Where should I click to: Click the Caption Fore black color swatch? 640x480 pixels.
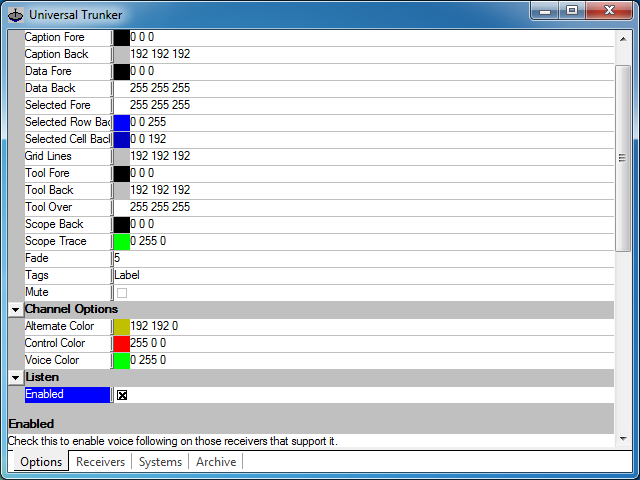122,38
